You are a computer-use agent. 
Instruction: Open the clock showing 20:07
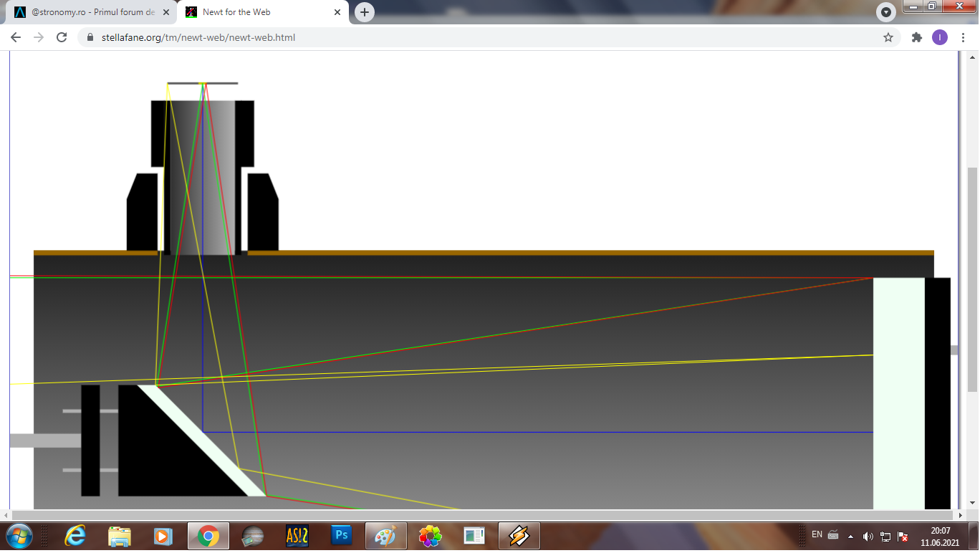tap(940, 536)
